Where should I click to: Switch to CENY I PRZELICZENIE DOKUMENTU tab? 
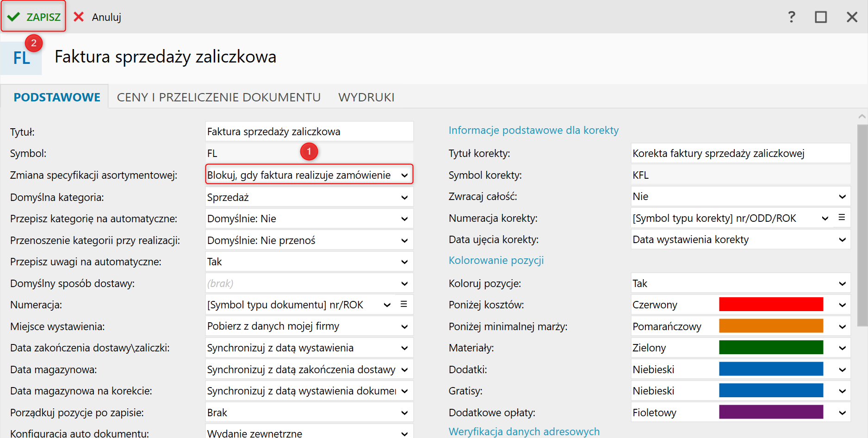coord(218,97)
